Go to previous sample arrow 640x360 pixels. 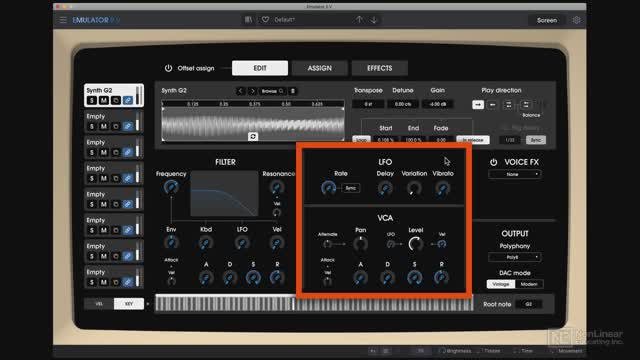(240, 91)
